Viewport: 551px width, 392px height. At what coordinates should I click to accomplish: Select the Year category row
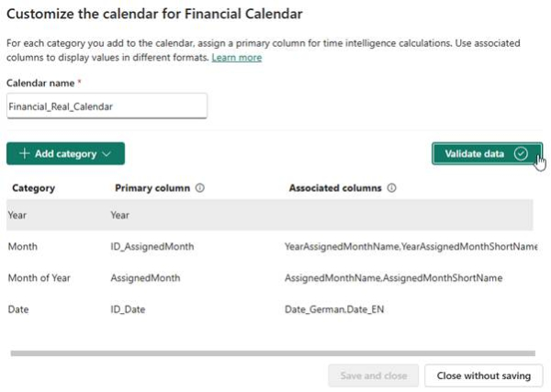pyautogui.click(x=17, y=215)
